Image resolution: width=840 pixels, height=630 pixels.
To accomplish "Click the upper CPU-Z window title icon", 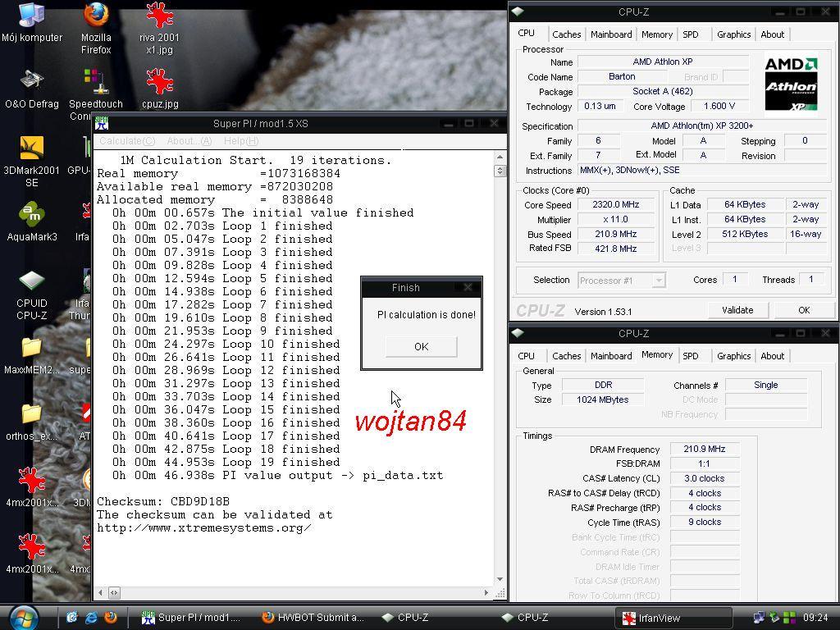I will [x=518, y=11].
